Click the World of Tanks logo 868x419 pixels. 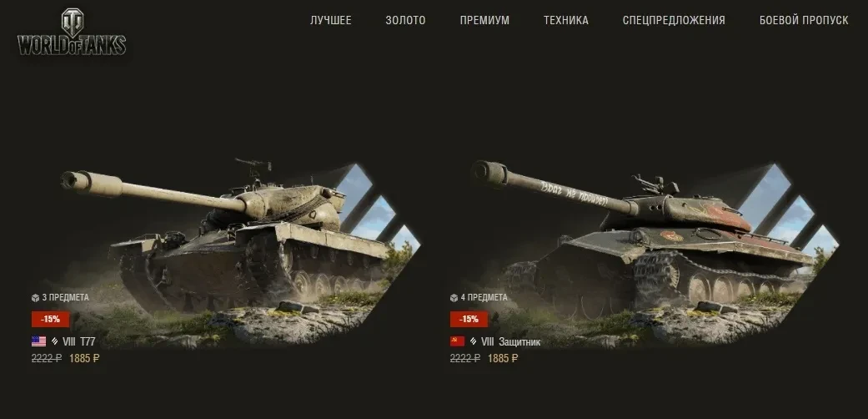(72, 33)
